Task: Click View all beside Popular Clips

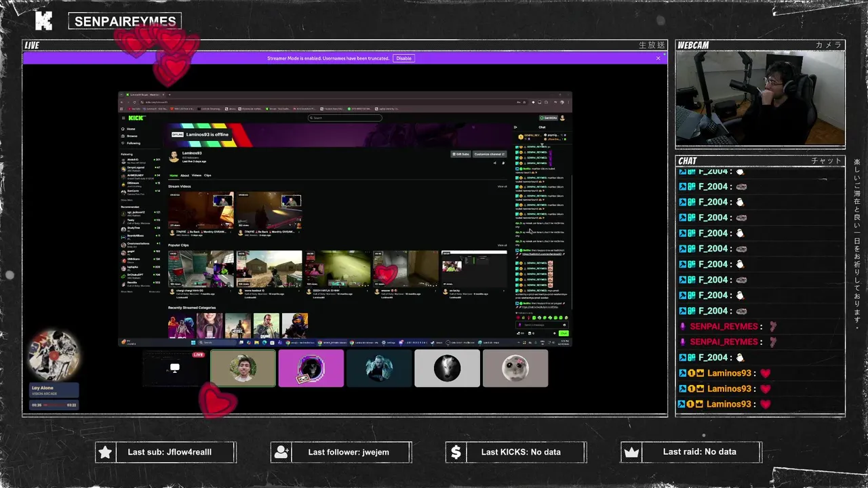Action: coord(502,245)
